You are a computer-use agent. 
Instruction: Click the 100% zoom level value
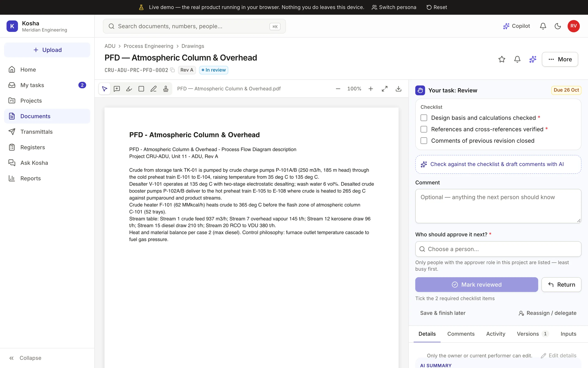(354, 89)
